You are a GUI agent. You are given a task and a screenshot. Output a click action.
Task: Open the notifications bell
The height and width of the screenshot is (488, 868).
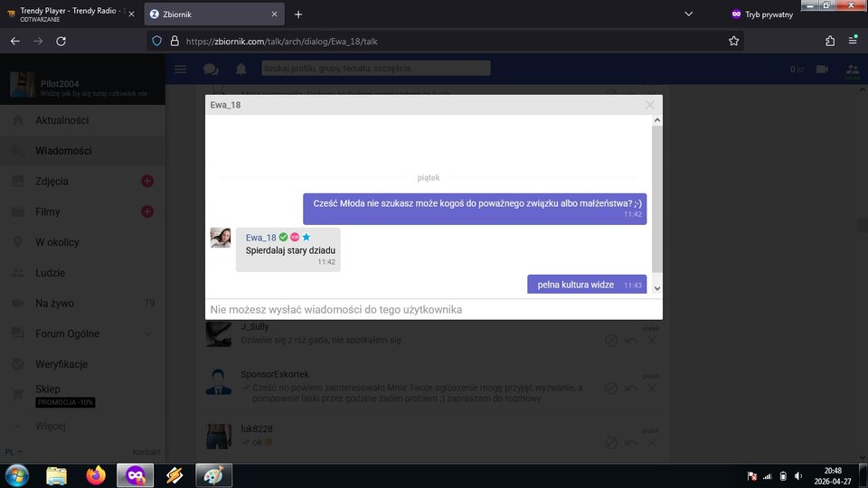tap(241, 70)
